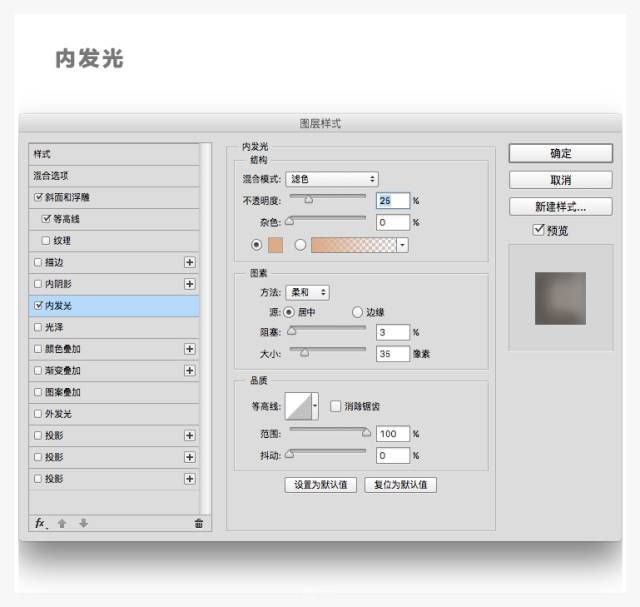Toggle the 预览 preview checkbox
Viewport: 640px width, 607px height.
(539, 230)
